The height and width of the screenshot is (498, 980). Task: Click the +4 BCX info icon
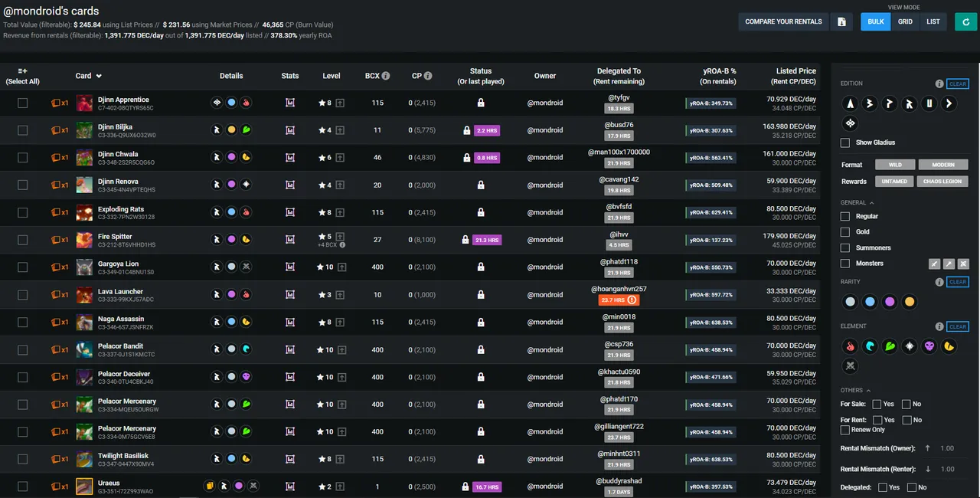(x=342, y=245)
